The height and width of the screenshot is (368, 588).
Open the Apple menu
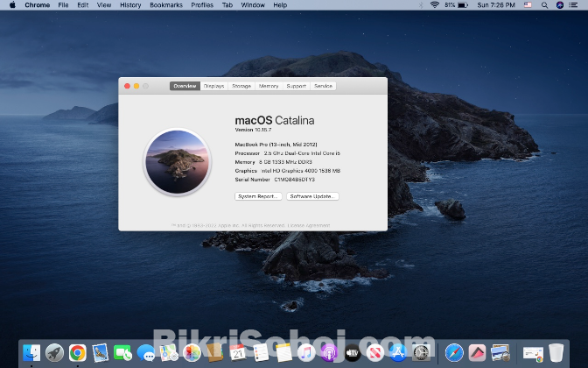(12, 5)
